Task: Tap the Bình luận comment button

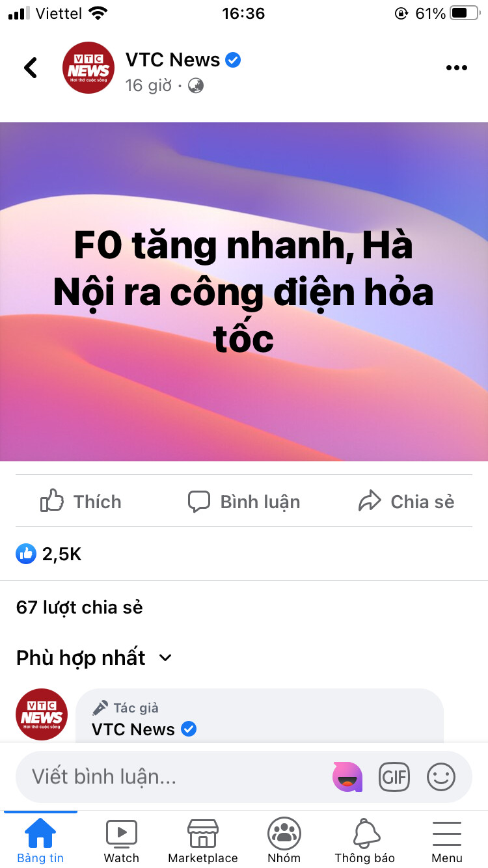Action: [244, 501]
